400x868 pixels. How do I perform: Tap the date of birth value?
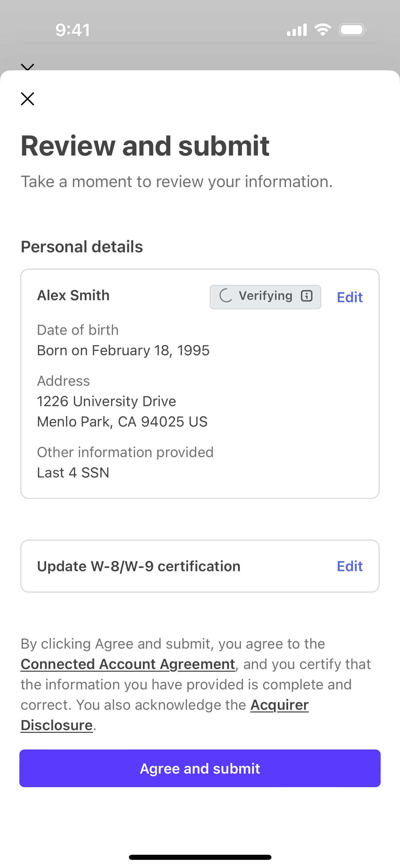pos(123,350)
